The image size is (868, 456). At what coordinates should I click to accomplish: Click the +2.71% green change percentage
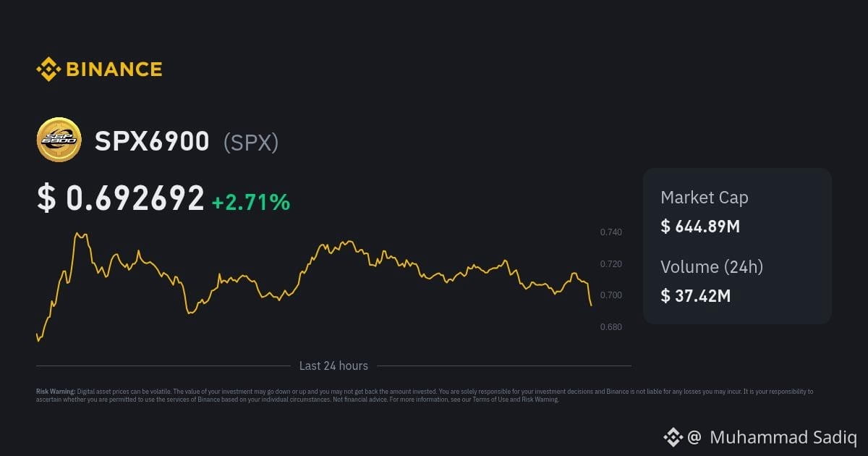pyautogui.click(x=251, y=202)
